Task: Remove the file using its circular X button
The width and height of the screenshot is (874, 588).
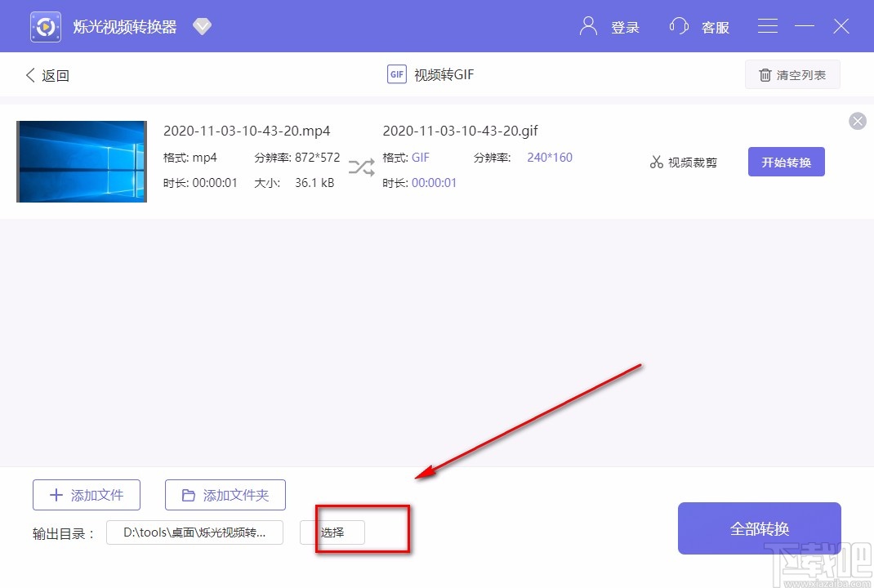Action: [x=857, y=121]
